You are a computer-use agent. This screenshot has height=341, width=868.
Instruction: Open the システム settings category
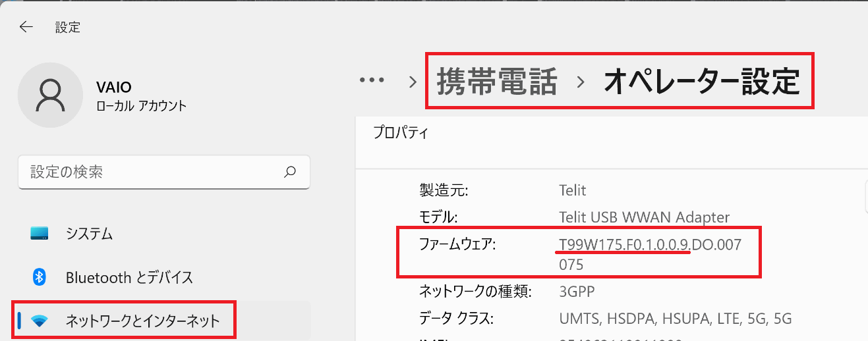tap(89, 234)
